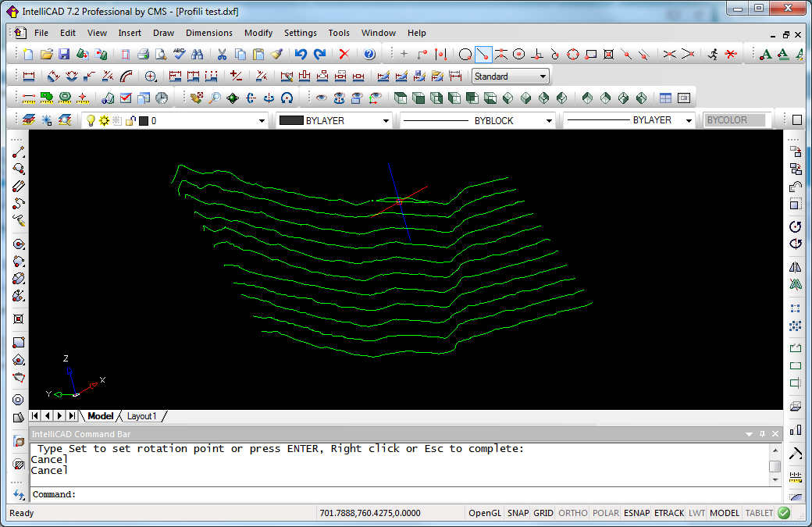Click the Undo arrow icon
The height and width of the screenshot is (527, 812).
[301, 54]
